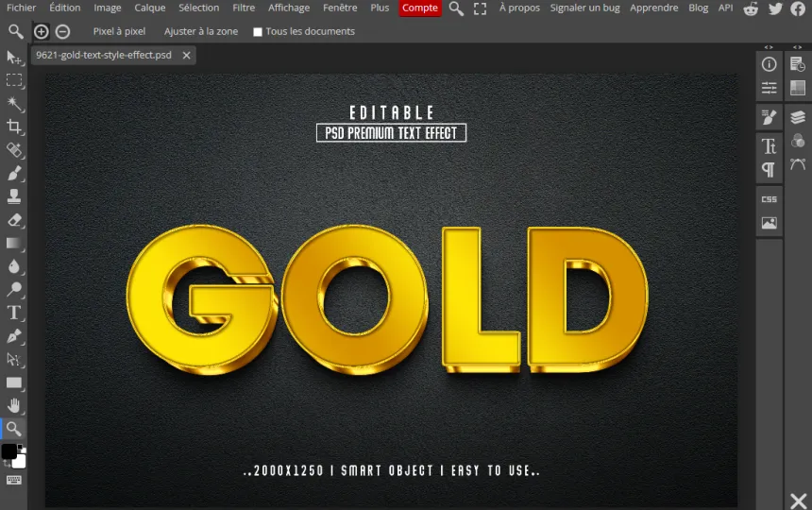Image resolution: width=812 pixels, height=510 pixels.
Task: Open the Image menu
Action: point(108,8)
